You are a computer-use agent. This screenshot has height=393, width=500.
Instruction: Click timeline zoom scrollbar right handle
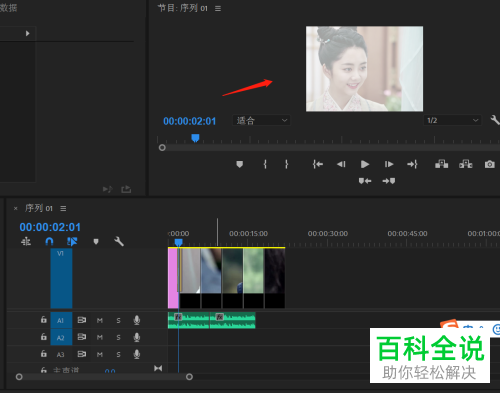pyautogui.click(x=189, y=377)
